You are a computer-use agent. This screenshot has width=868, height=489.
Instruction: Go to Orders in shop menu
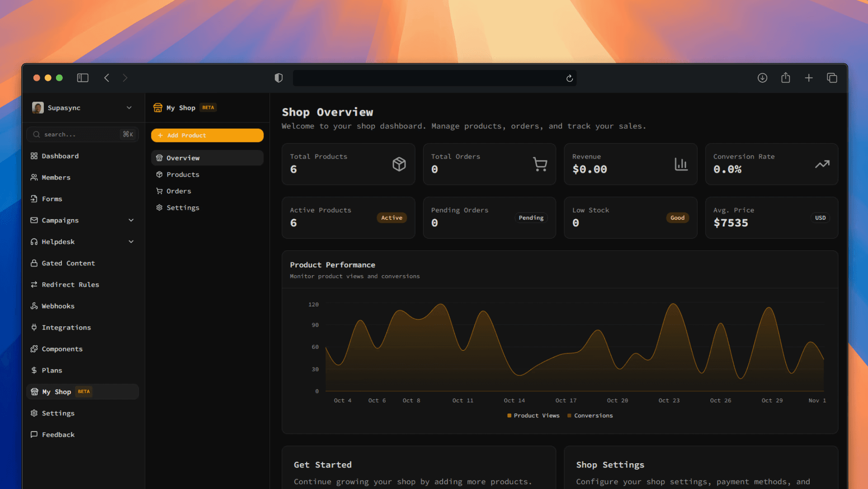(x=179, y=191)
